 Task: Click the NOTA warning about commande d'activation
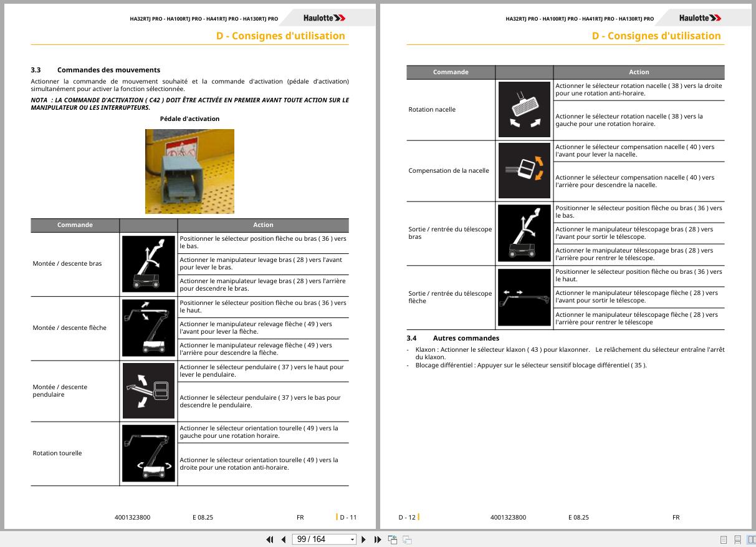coord(189,104)
